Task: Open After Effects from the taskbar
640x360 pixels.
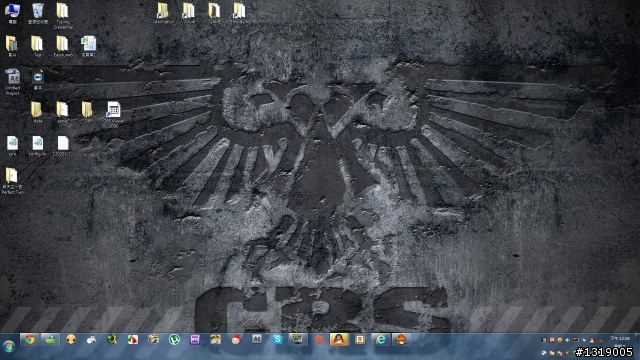Action: [x=257, y=339]
